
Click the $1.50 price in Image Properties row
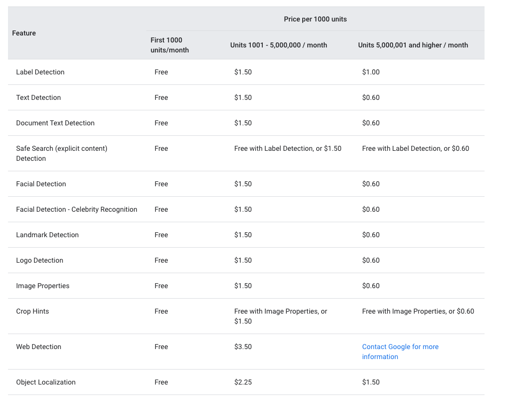click(x=243, y=286)
